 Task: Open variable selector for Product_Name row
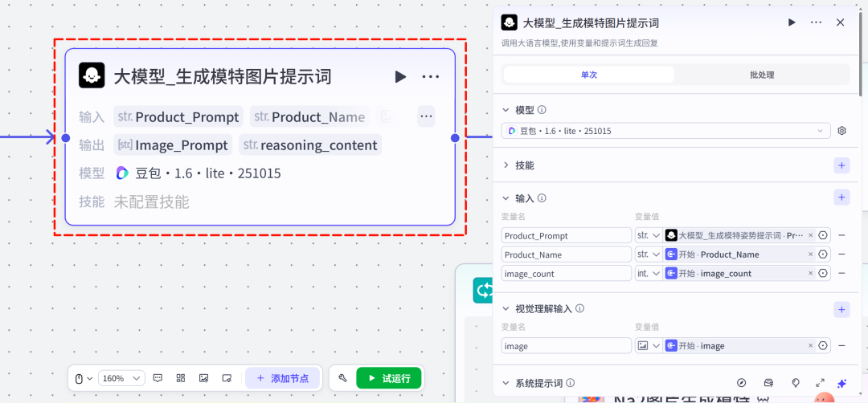pos(823,254)
